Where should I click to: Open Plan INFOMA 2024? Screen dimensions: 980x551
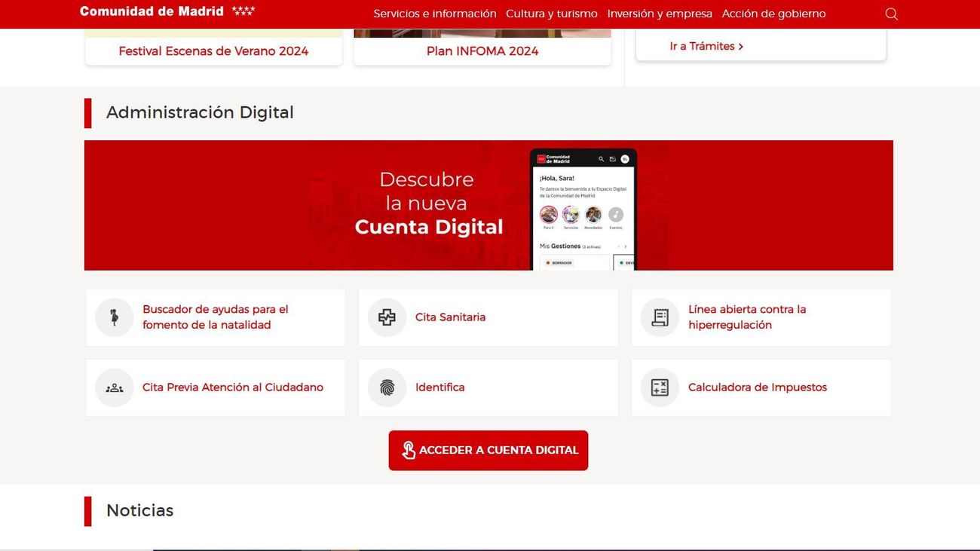[x=482, y=51]
